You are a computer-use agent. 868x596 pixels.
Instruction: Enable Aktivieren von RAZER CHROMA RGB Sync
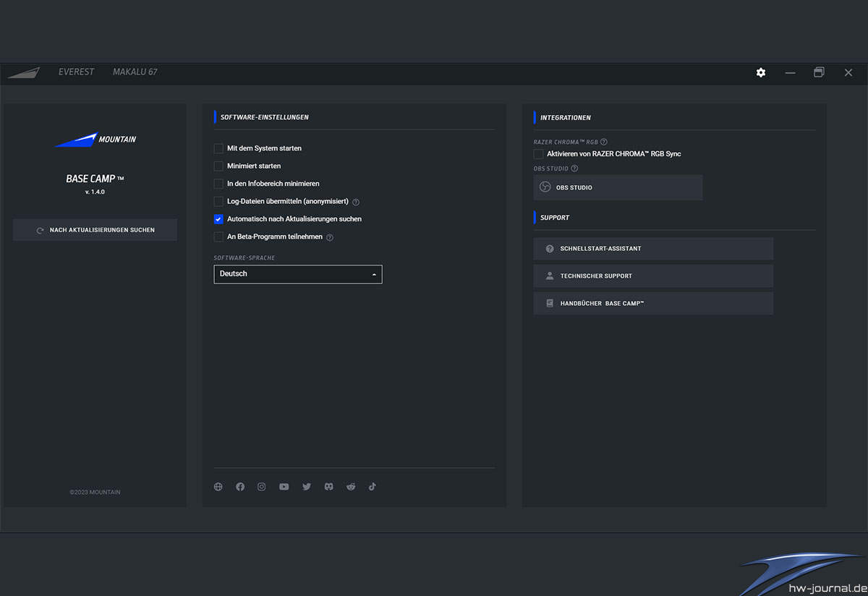538,154
